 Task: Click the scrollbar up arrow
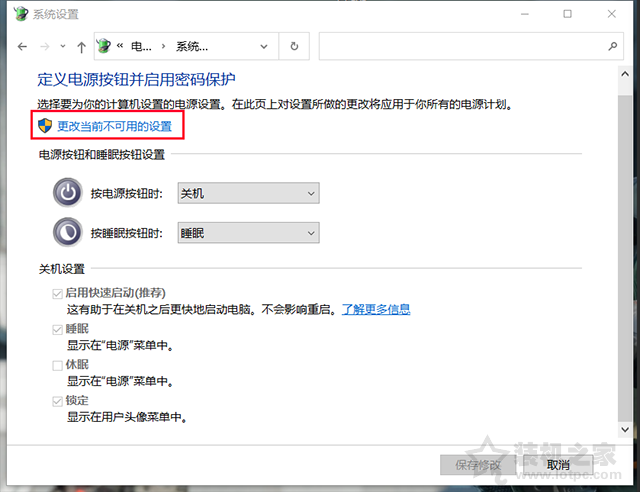click(x=625, y=74)
